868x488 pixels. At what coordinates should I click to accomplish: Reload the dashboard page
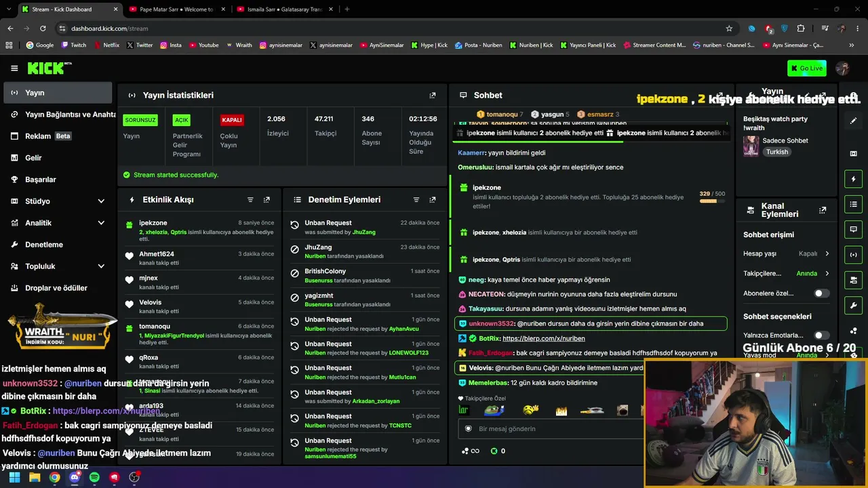[43, 28]
